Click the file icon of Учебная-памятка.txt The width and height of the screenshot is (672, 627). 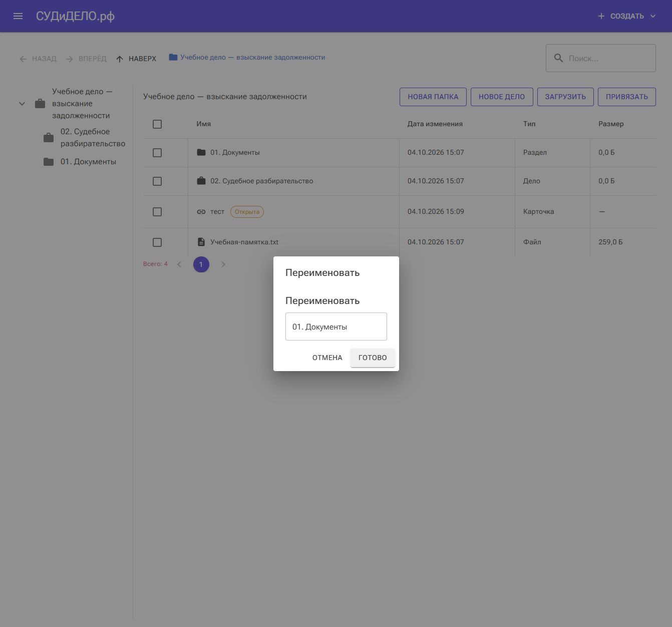tap(201, 242)
